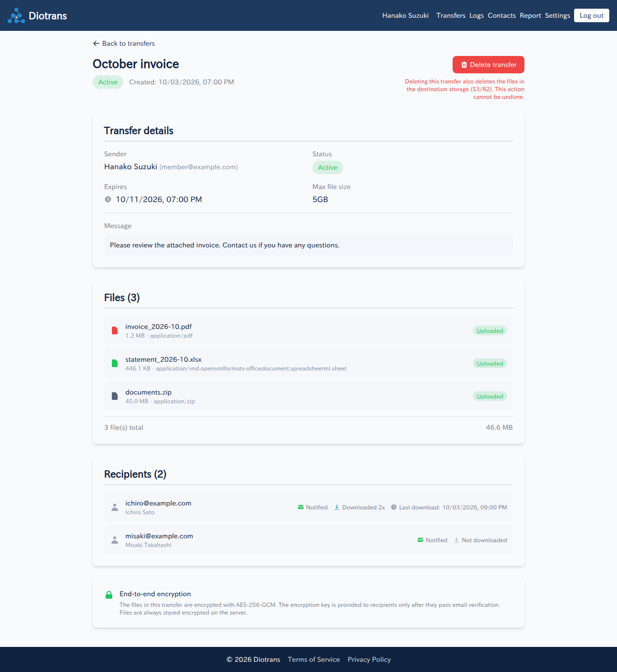Click the Uploaded badge for invoice_2026-10.pdf
This screenshot has width=617, height=672.
[x=490, y=330]
